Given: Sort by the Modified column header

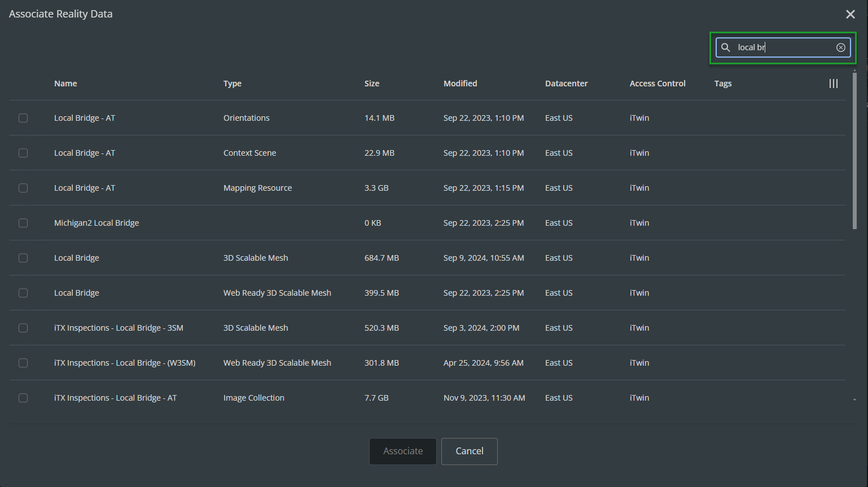Looking at the screenshot, I should [x=460, y=84].
